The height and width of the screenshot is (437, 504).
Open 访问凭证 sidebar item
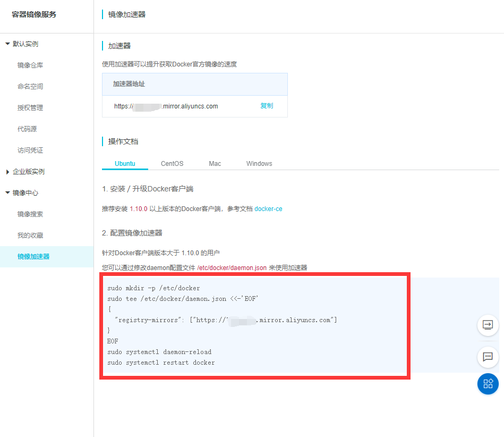[x=30, y=150]
